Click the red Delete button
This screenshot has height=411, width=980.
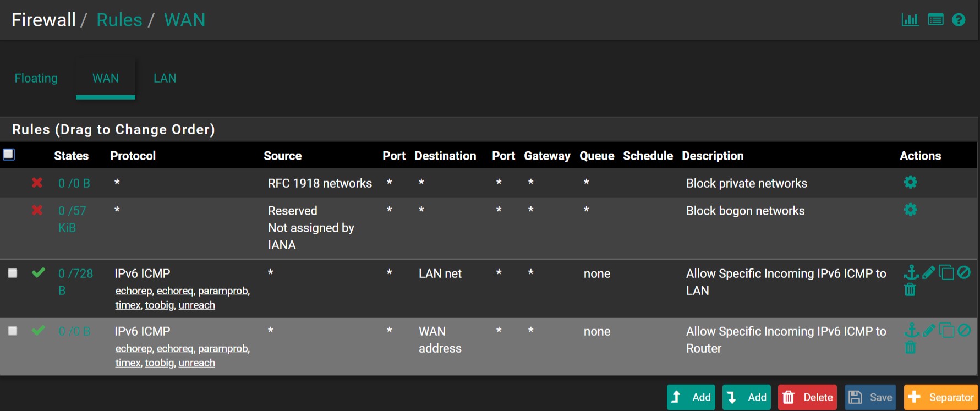coord(807,397)
